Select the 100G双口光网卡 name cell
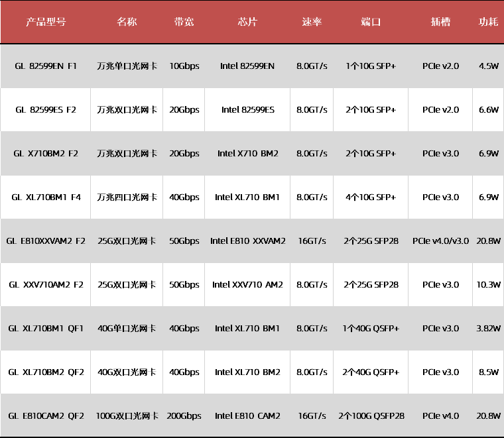Screen dimensions: 504x438 pos(127,416)
